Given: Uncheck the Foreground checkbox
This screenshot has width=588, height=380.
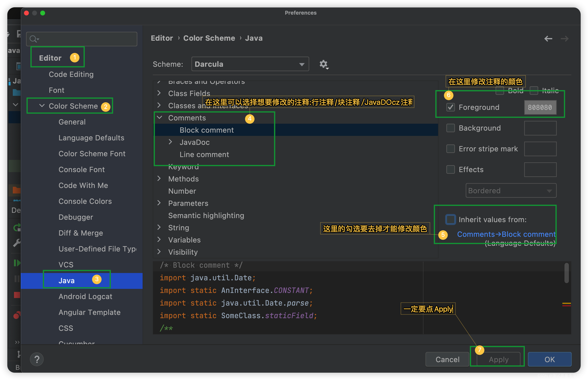Looking at the screenshot, I should coord(450,107).
